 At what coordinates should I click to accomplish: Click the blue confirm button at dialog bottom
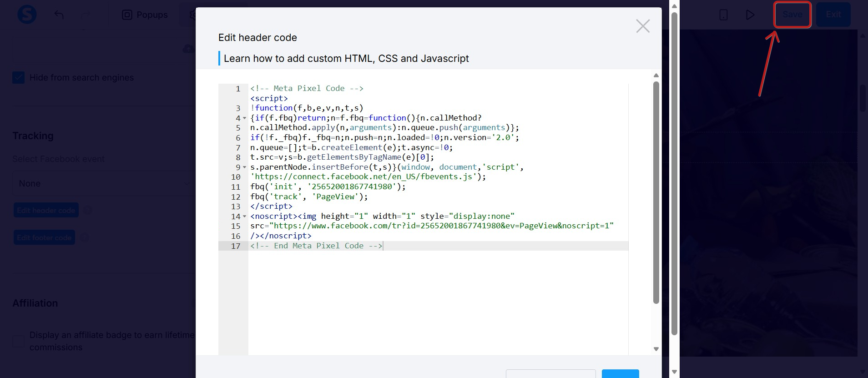pos(621,374)
